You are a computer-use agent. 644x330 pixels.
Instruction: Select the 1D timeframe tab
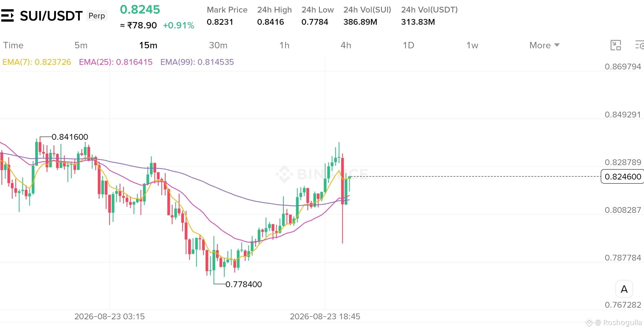point(408,45)
